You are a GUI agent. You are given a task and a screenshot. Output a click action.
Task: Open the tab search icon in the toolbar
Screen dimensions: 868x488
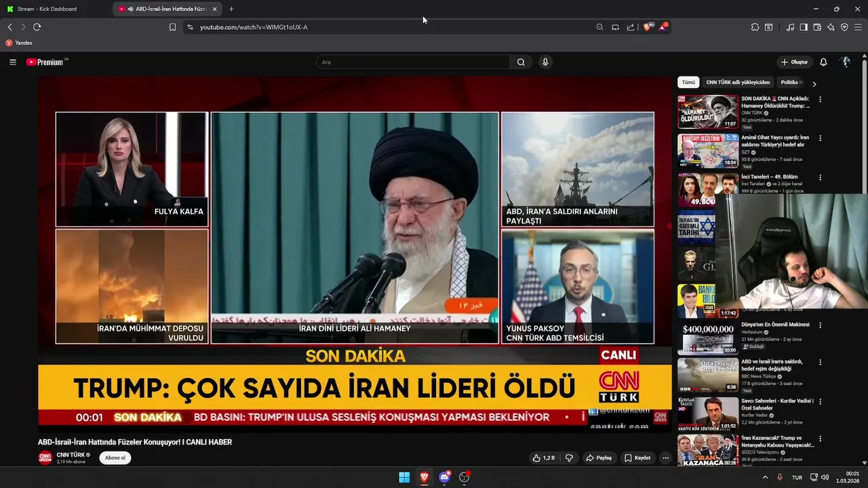click(768, 27)
